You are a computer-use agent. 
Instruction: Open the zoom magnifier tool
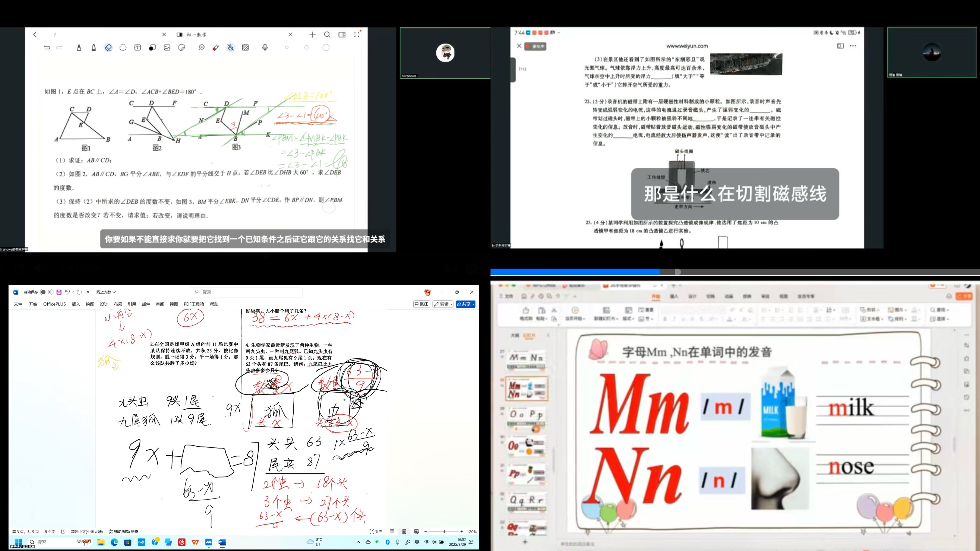coord(201,48)
